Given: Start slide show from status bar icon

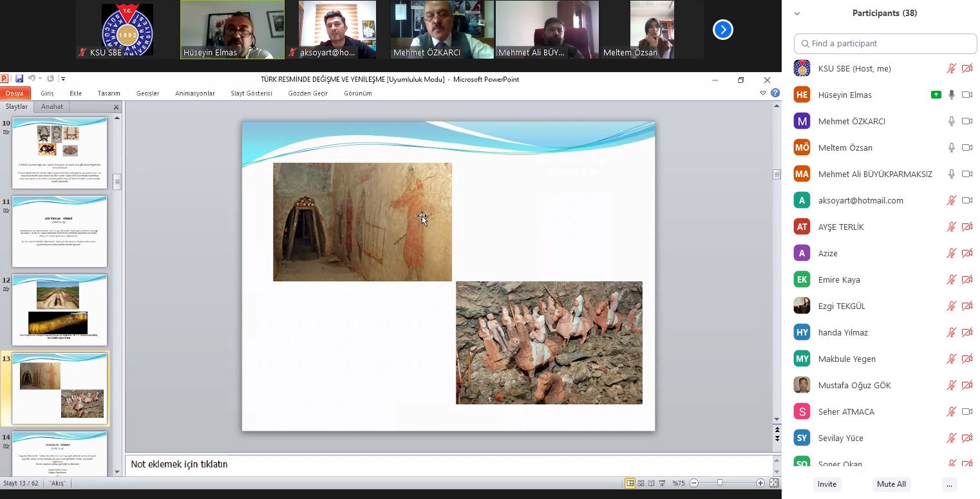Looking at the screenshot, I should point(662,483).
